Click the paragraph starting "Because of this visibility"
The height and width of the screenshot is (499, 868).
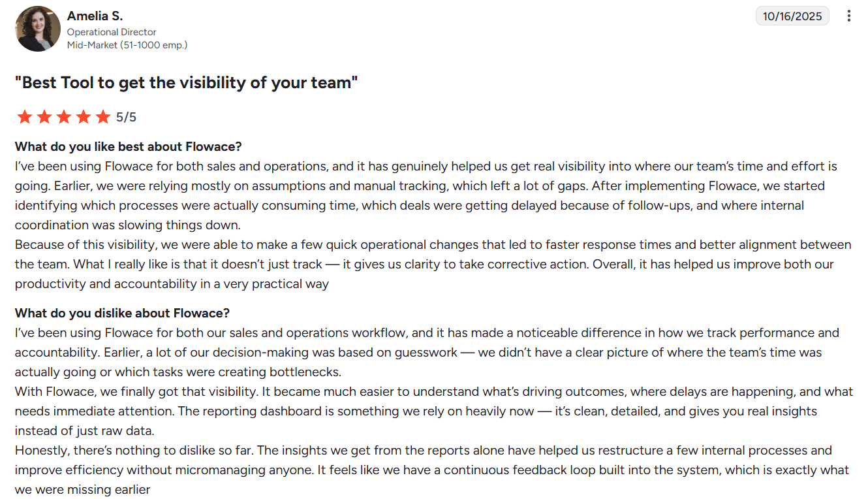click(433, 265)
